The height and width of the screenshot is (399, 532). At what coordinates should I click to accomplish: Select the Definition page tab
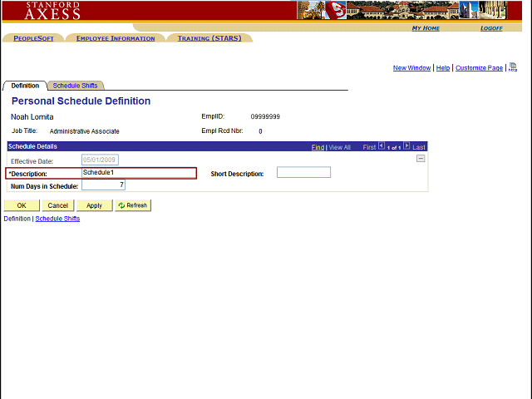25,86
